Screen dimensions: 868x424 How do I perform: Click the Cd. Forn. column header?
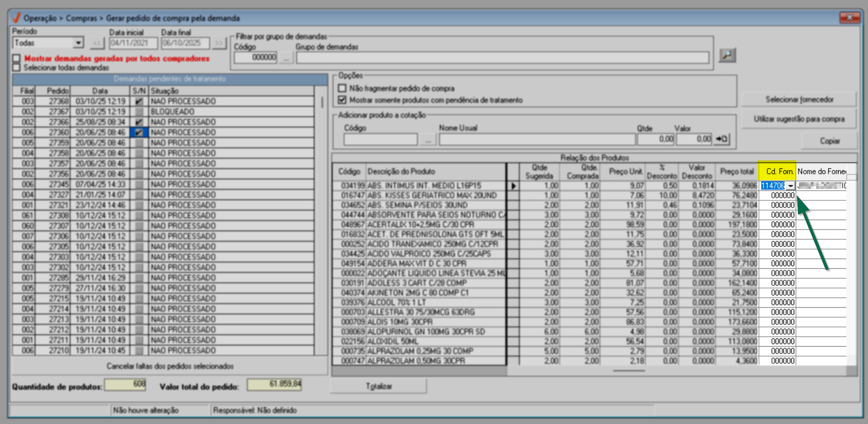coord(777,171)
